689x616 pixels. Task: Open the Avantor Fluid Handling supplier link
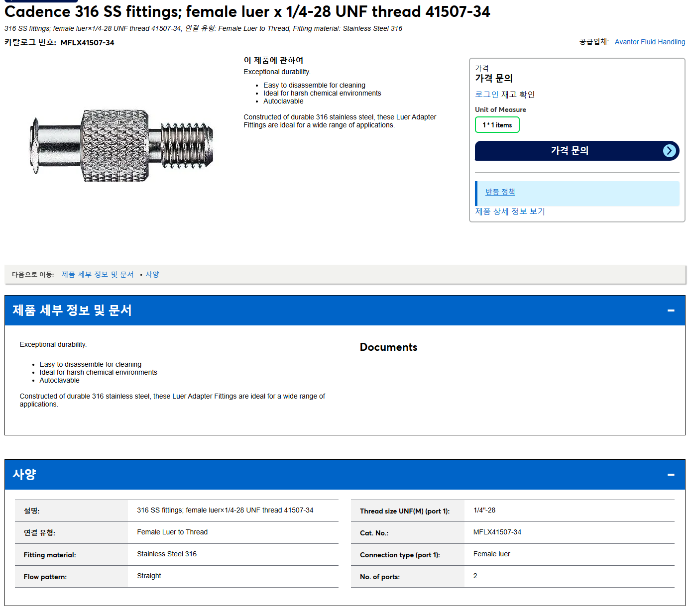[x=650, y=42]
